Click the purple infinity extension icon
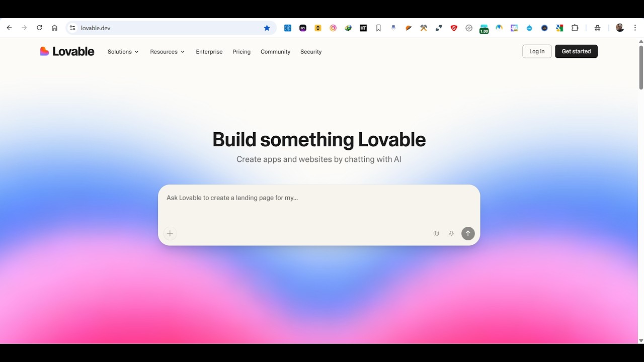Screen dimensions: 644x362 coord(303,28)
